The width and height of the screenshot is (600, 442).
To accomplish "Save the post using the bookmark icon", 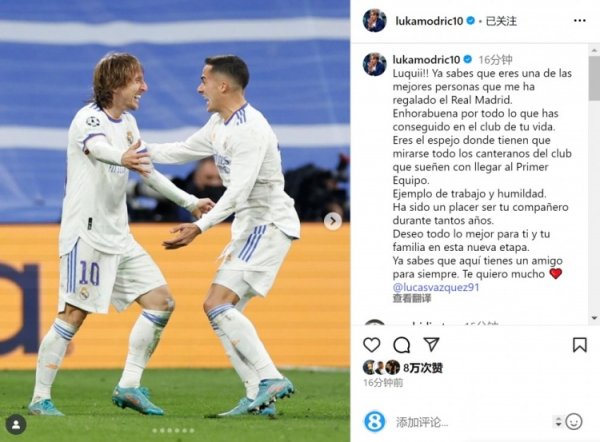I will pos(580,345).
